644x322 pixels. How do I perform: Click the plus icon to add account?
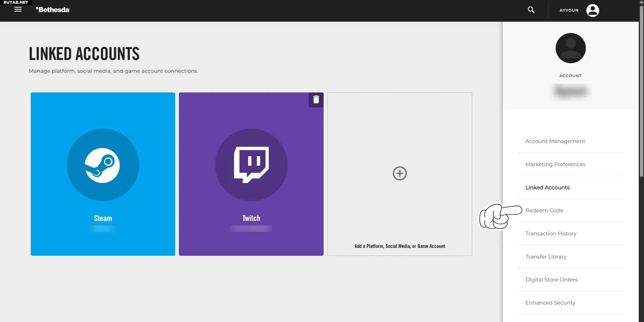click(400, 174)
